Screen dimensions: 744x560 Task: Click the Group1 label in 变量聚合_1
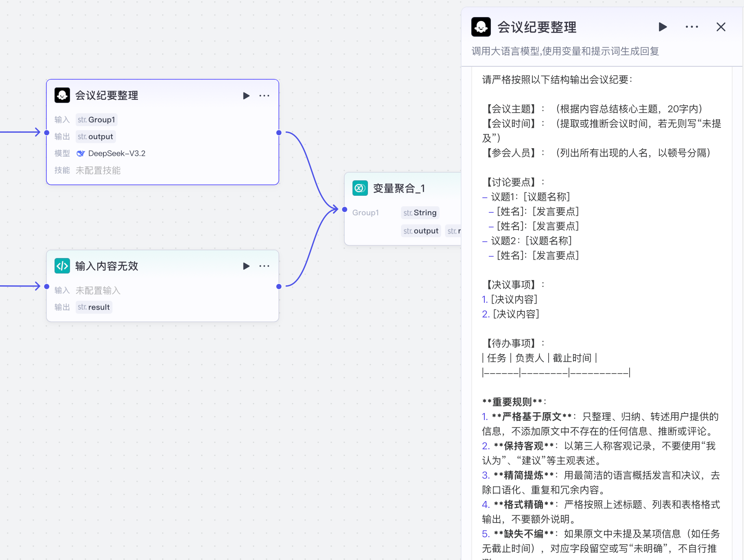[x=365, y=212]
